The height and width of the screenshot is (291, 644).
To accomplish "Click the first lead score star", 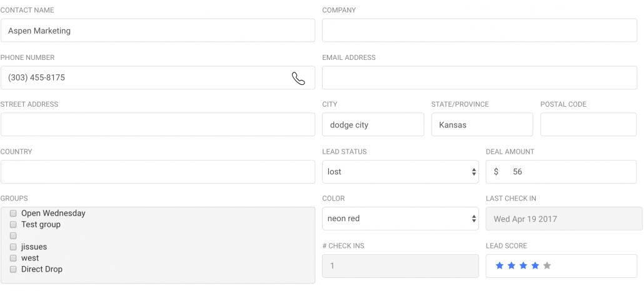I will point(500,266).
